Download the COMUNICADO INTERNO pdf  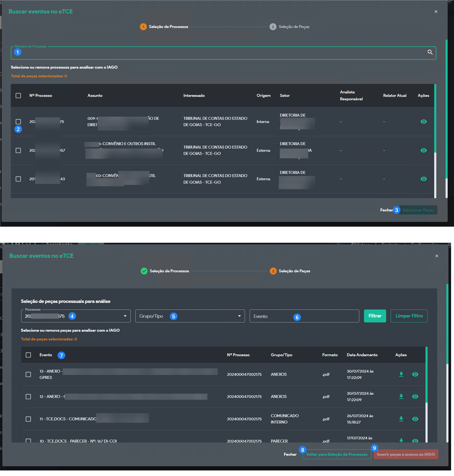[x=401, y=419]
